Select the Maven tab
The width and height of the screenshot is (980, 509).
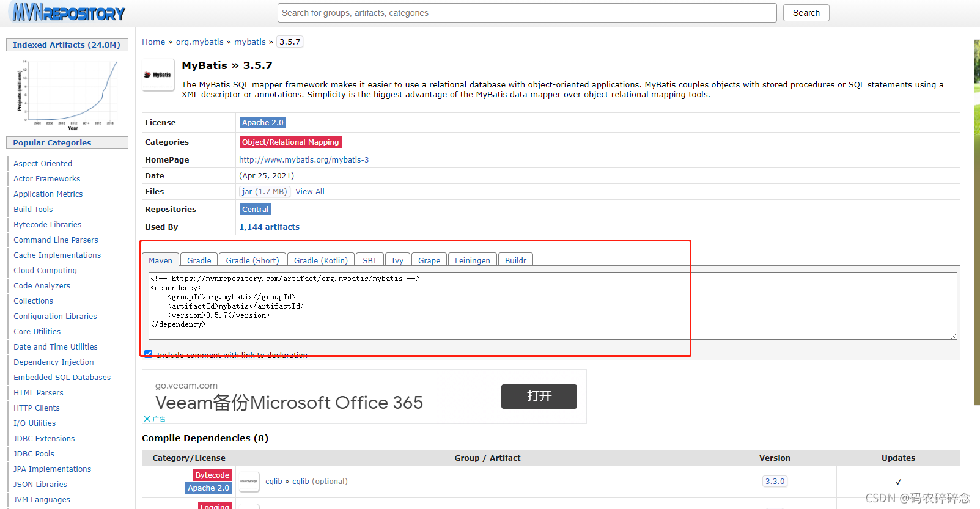(160, 260)
